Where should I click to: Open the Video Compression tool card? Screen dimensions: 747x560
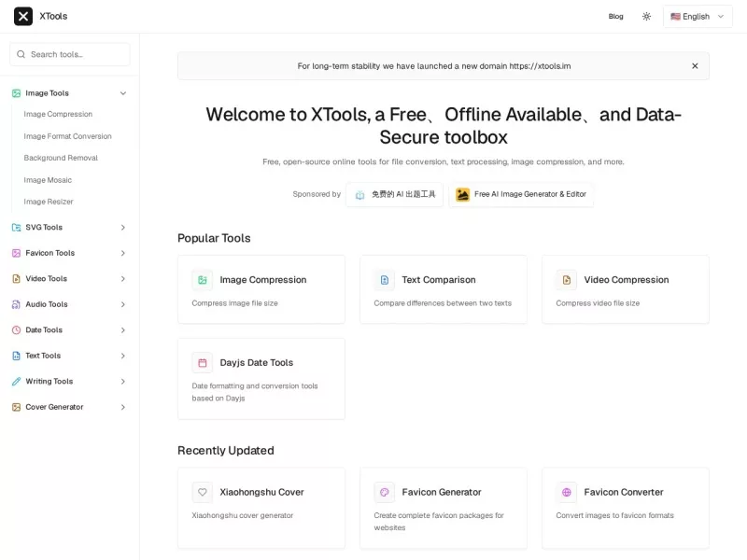[625, 289]
